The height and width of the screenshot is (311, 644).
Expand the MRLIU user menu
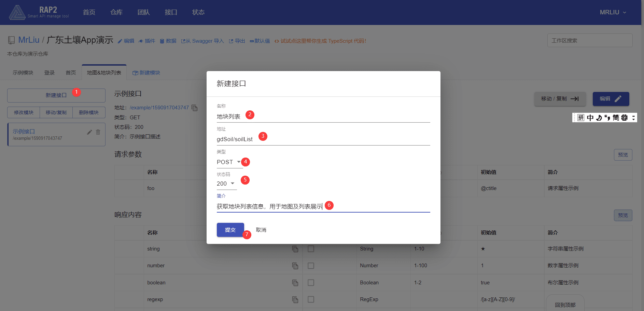613,12
